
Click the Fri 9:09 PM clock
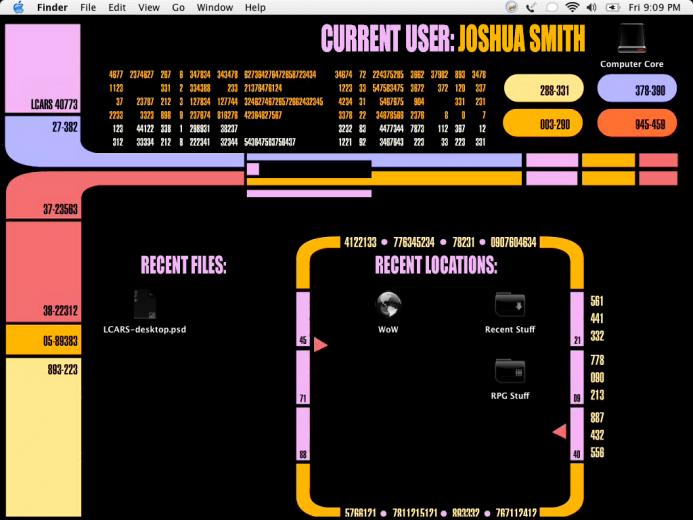(x=654, y=8)
